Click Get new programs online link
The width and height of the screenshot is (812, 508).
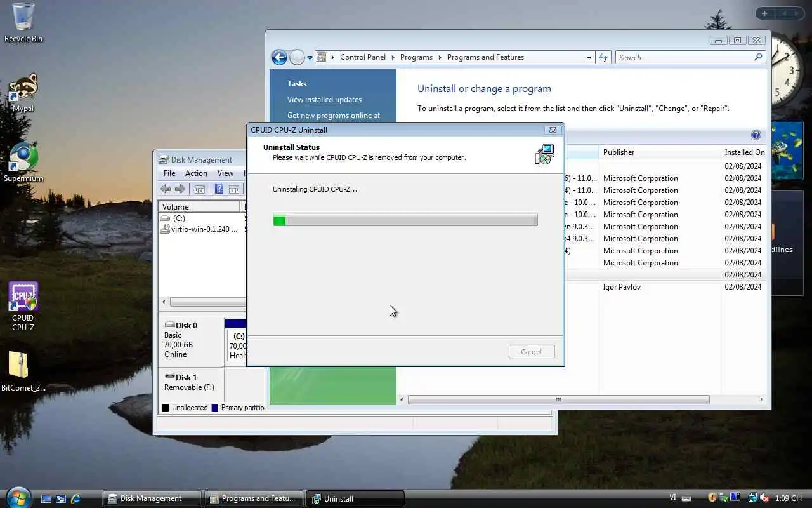pos(334,116)
